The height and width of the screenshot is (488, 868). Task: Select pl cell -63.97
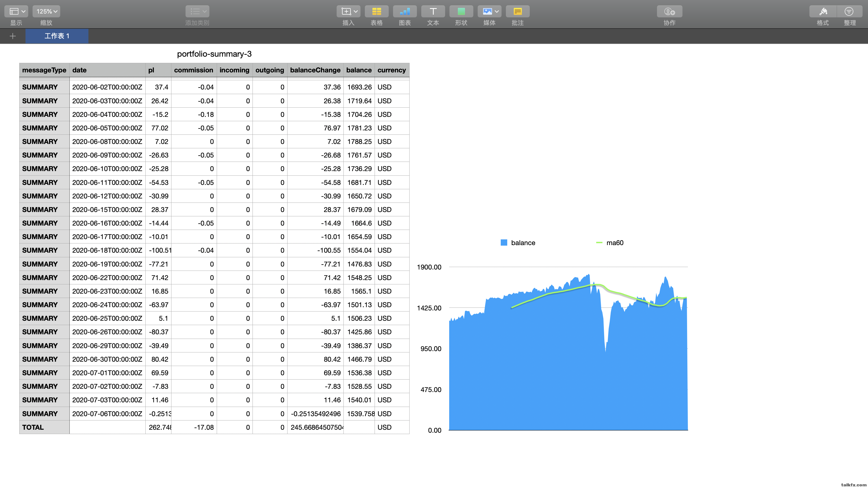[x=158, y=305]
